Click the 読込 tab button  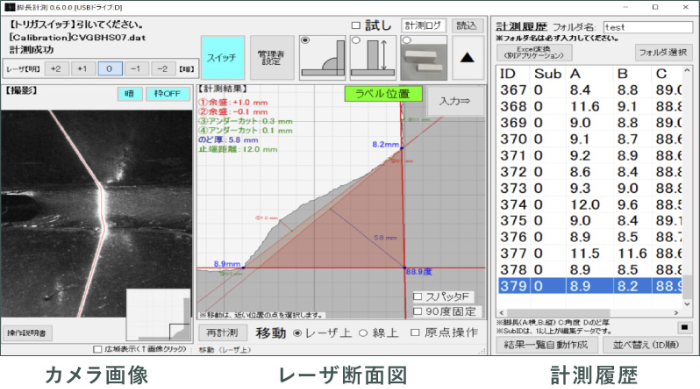coord(467,26)
